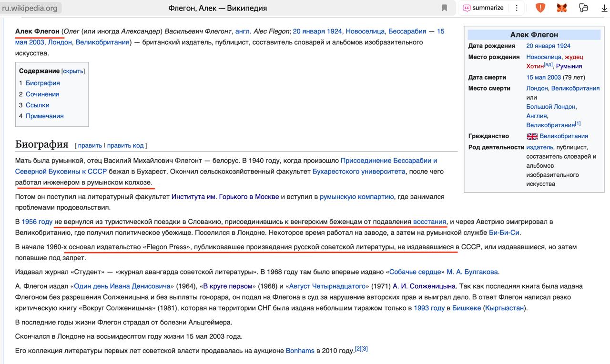Open the Bonhams auction link
The width and height of the screenshot is (610, 364).
[x=300, y=351]
